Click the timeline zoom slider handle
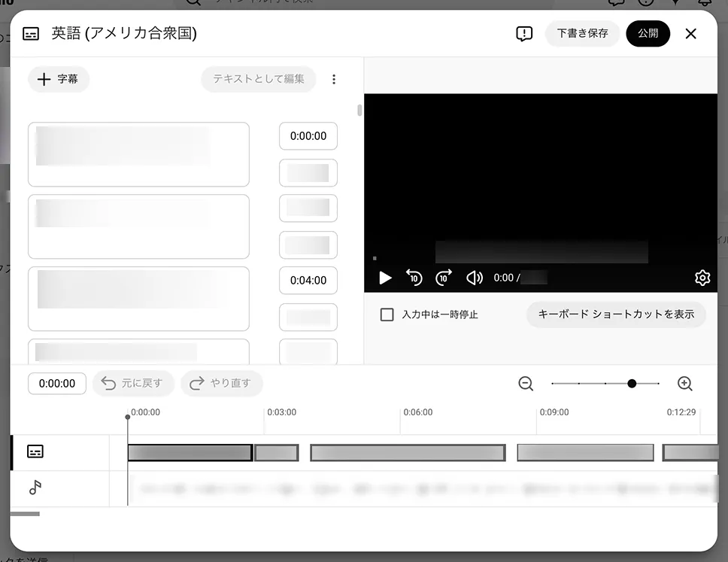The height and width of the screenshot is (562, 728). tap(632, 384)
